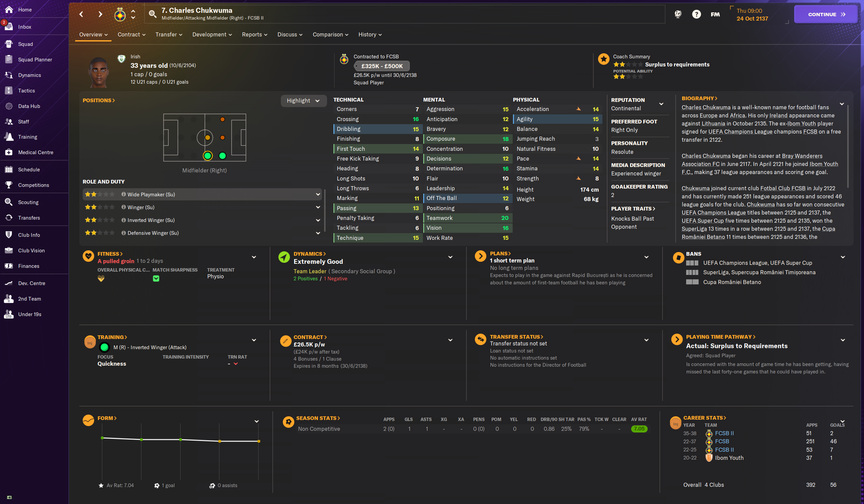Open the Inbox icon with notifications
This screenshot has width=864, height=504.
click(x=9, y=27)
